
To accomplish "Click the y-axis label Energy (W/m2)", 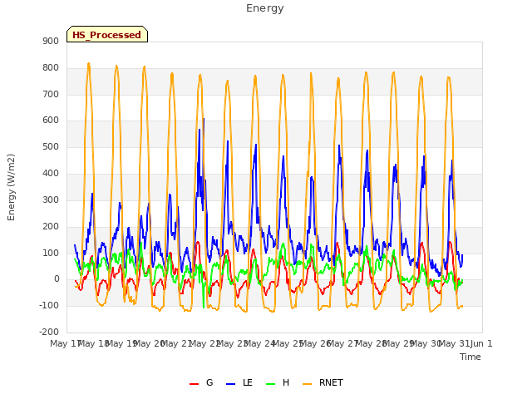I will pos(11,187).
